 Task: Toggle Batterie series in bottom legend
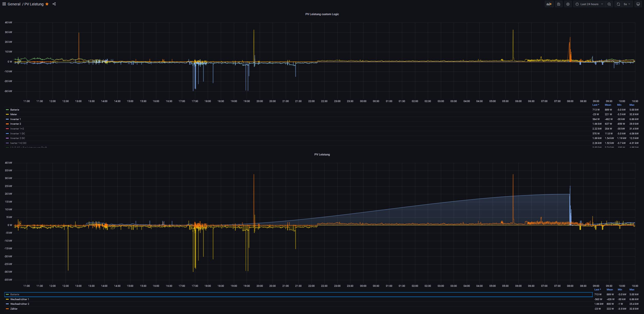pos(15,295)
